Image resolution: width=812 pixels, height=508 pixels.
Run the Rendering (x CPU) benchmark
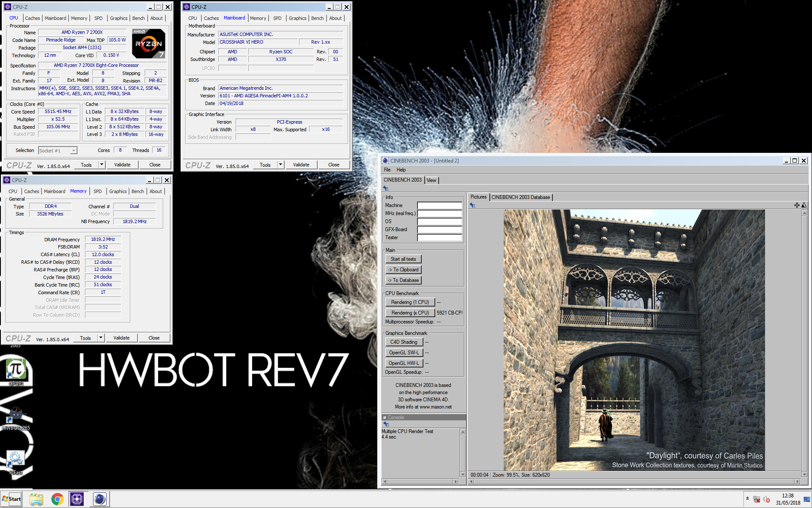[x=410, y=313]
